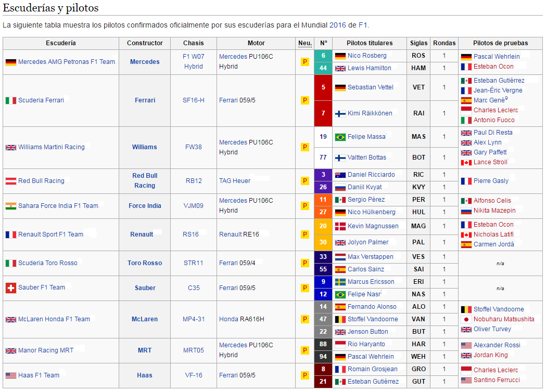The width and height of the screenshot is (546, 392).
Task: Click the French flag beside Renault Sport F1 Team
Action: coord(11,235)
